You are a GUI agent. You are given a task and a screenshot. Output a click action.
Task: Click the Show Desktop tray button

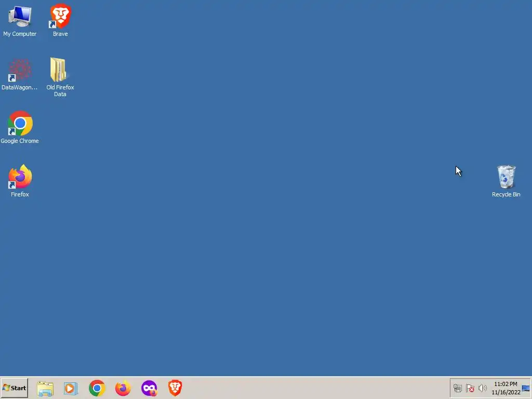coord(526,388)
